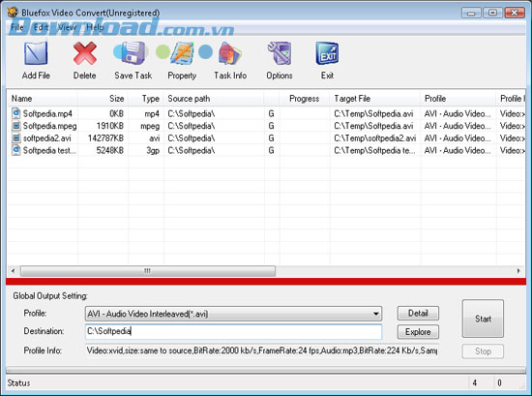This screenshot has height=396, width=532.
Task: Click the scroll left arrow
Action: (13, 271)
